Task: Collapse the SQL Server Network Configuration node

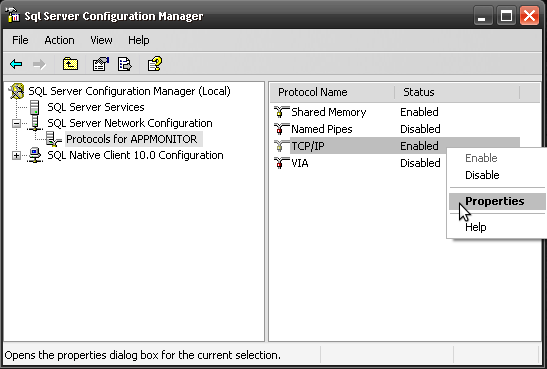Action: point(16,123)
